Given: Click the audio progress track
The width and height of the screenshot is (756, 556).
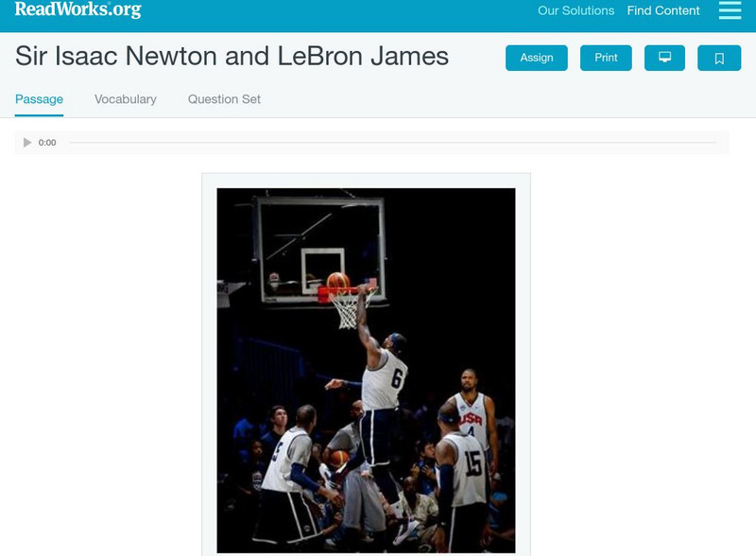Looking at the screenshot, I should point(392,143).
